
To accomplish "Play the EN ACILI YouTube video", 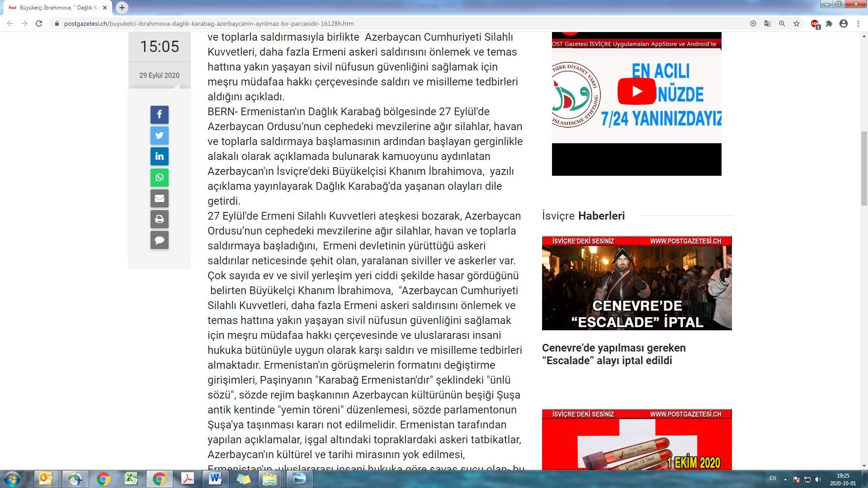I will tap(637, 91).
